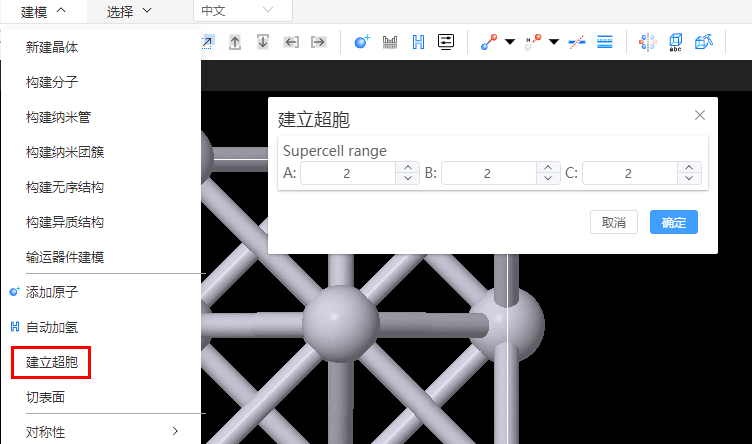Click the hydrogen bond tool icon
This screenshot has width=752, height=444.
[533, 42]
